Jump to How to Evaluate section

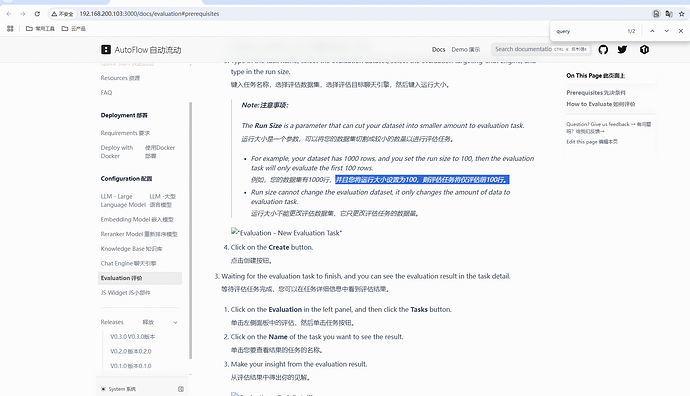click(601, 104)
